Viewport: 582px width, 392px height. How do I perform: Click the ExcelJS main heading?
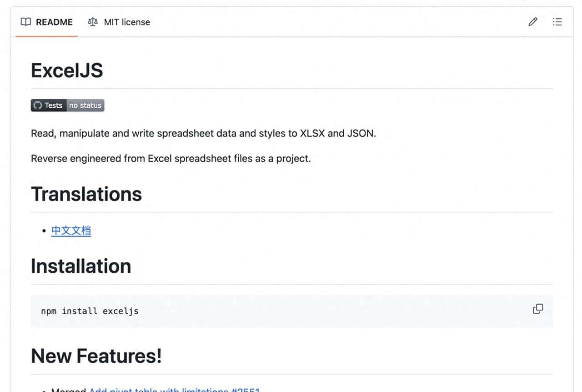pos(67,70)
